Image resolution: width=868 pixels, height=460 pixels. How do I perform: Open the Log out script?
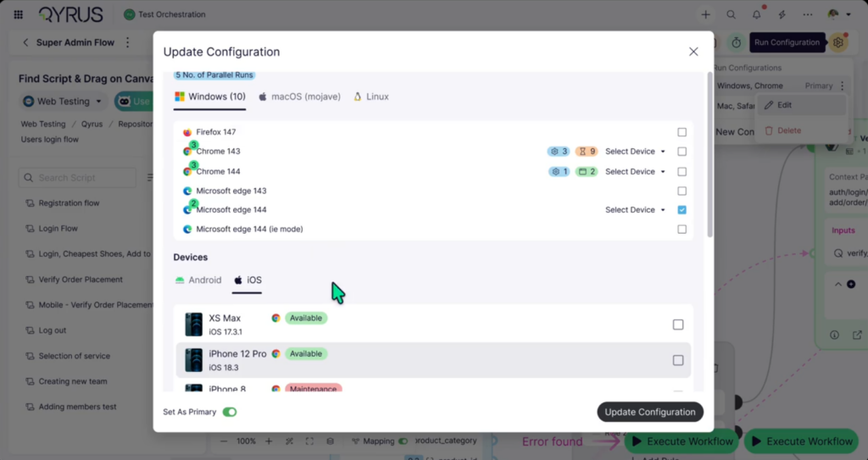pyautogui.click(x=52, y=330)
